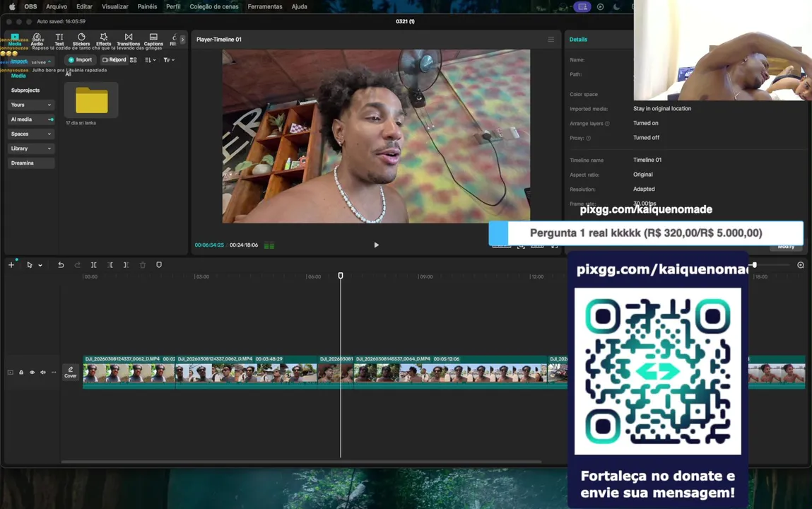Click the Cover edit button
812x509 pixels.
(71, 372)
